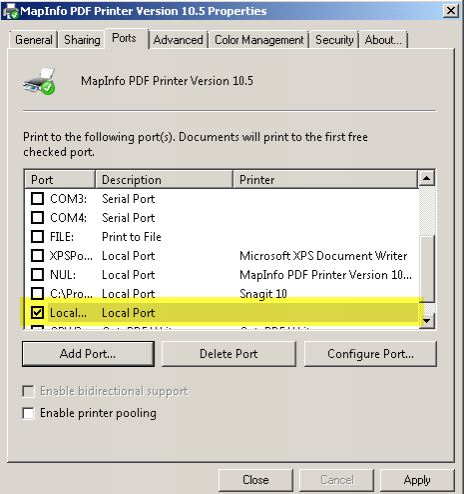Viewport: 464px width, 494px height.
Task: Open the Advanced tab
Action: 178,40
